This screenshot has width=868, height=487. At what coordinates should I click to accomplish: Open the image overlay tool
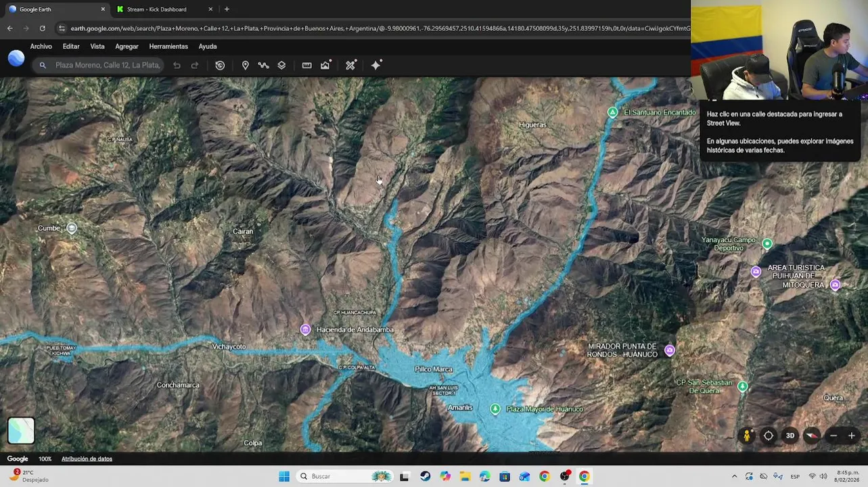pyautogui.click(x=325, y=66)
